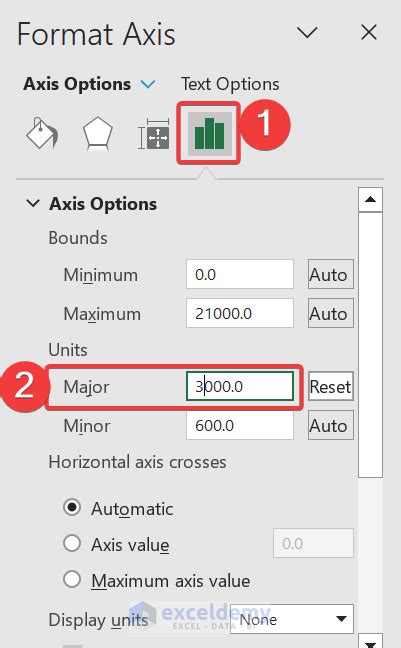Click the scrollbar up arrow
The image size is (401, 648).
click(x=370, y=200)
